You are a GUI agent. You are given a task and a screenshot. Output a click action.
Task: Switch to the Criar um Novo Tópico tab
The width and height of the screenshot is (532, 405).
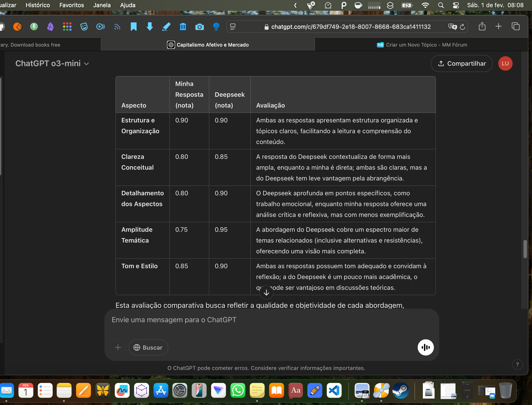pos(422,45)
